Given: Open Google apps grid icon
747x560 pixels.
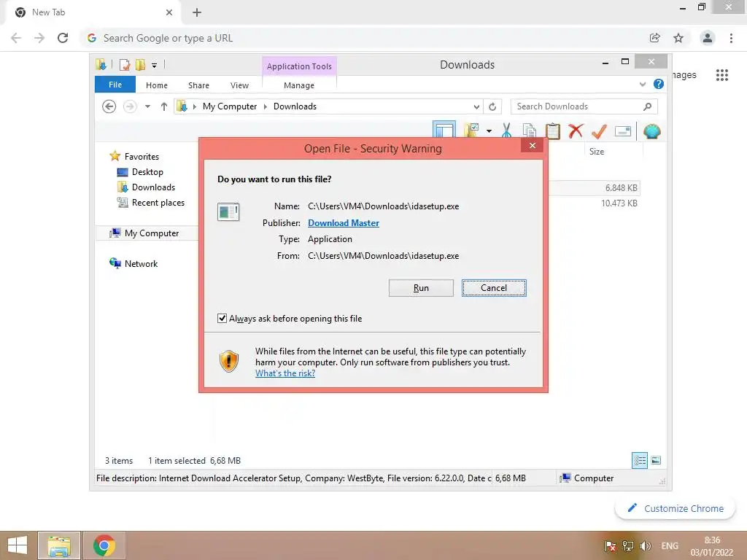Looking at the screenshot, I should click(x=721, y=75).
